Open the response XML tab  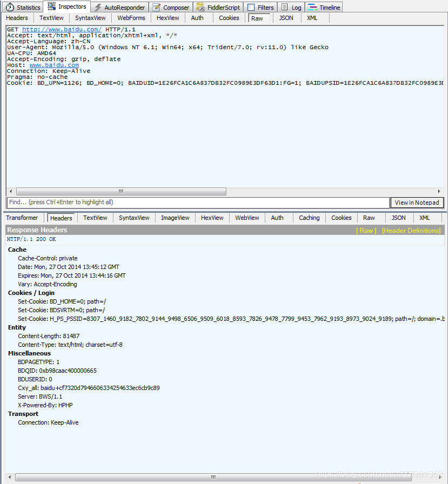[425, 218]
